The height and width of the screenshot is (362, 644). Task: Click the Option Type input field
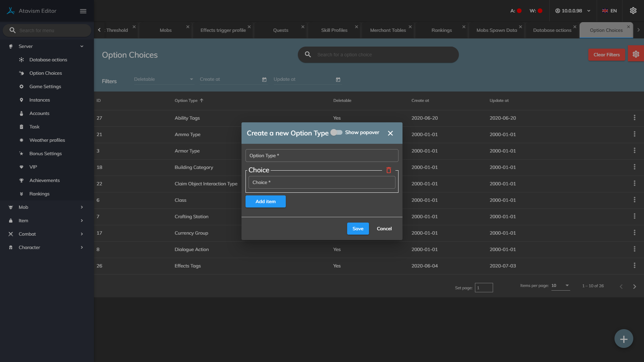(x=322, y=156)
